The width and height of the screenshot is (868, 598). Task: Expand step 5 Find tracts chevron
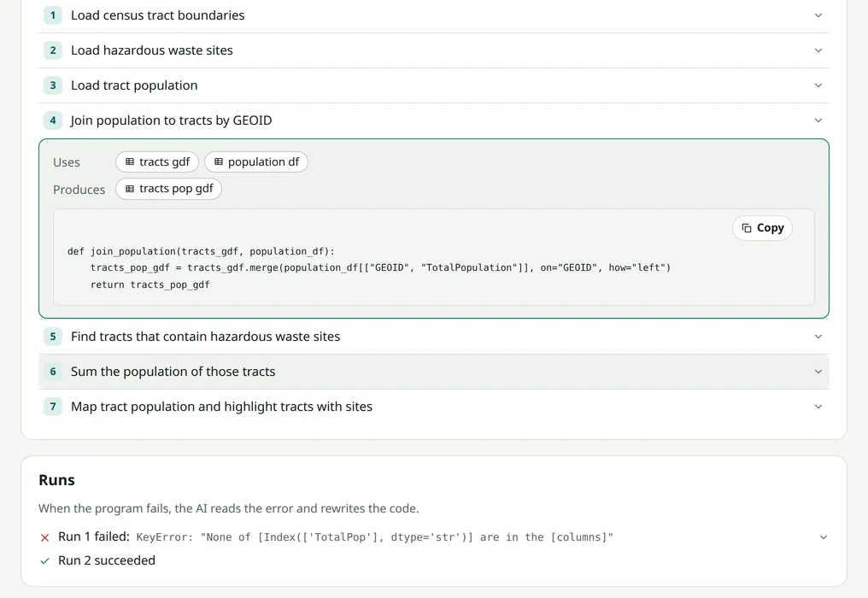pos(818,337)
